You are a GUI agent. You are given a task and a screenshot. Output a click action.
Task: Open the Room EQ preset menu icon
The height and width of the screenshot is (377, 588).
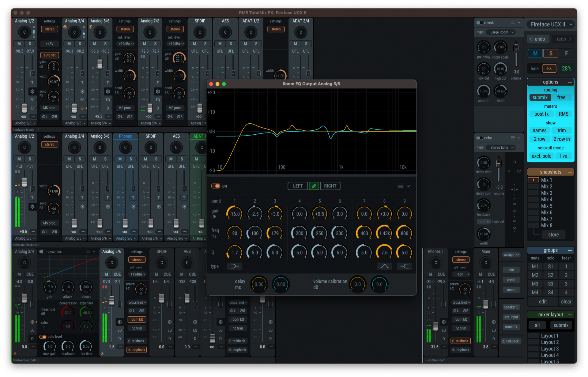403,186
